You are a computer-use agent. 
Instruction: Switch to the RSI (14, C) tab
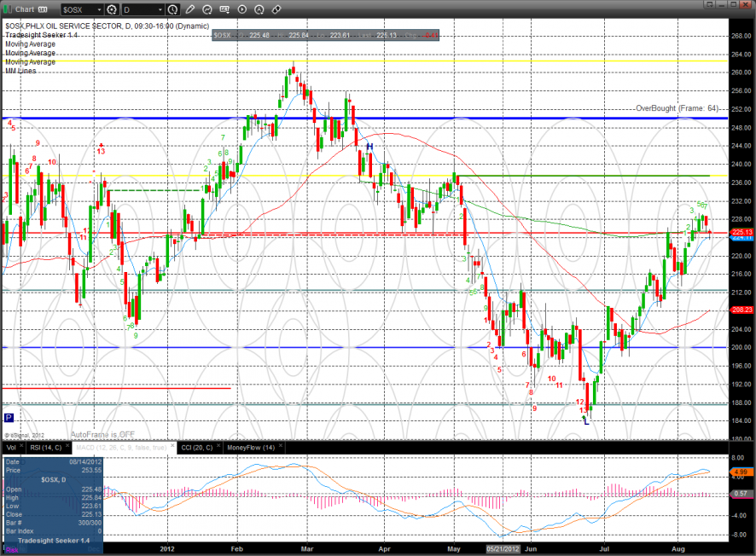(45, 448)
